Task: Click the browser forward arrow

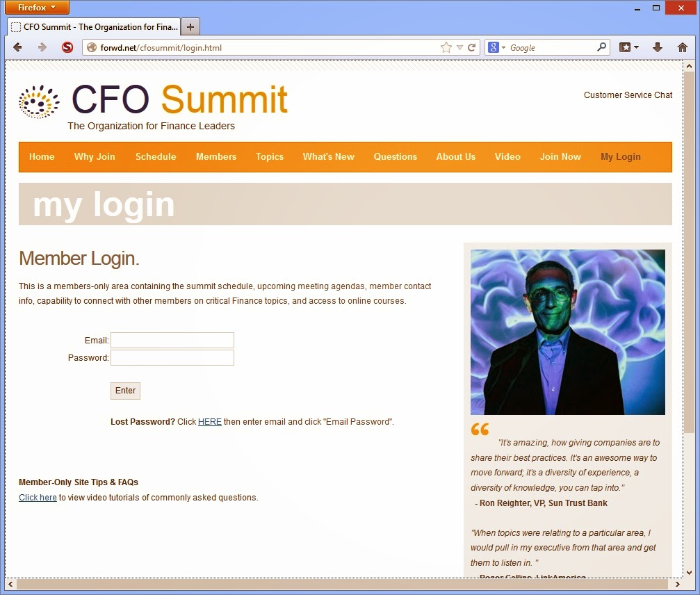Action: [42, 47]
